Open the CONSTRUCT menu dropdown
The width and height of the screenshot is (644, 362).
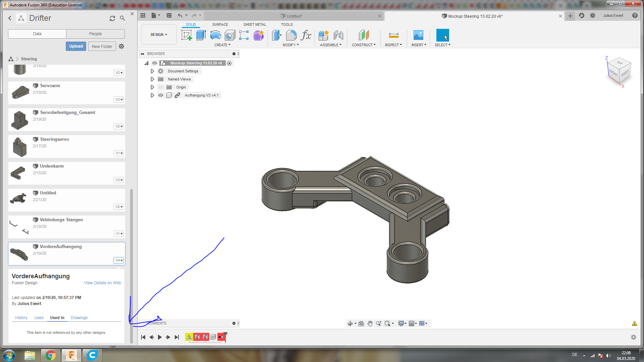(x=364, y=45)
